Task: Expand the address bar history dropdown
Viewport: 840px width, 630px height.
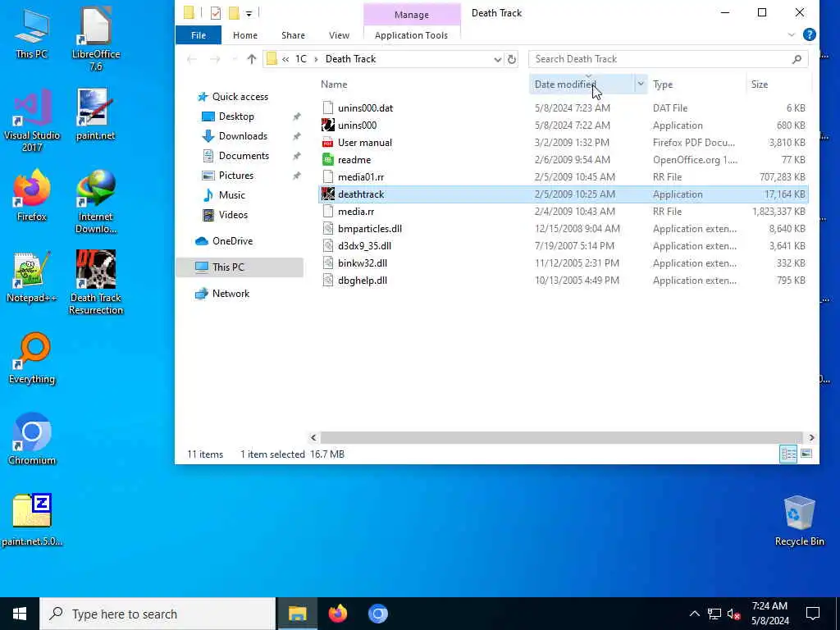Action: (497, 59)
